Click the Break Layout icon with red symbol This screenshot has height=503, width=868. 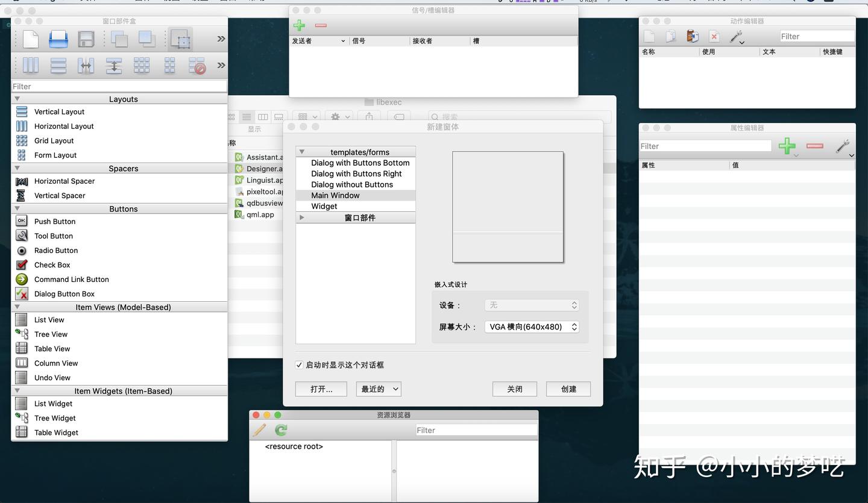(197, 65)
